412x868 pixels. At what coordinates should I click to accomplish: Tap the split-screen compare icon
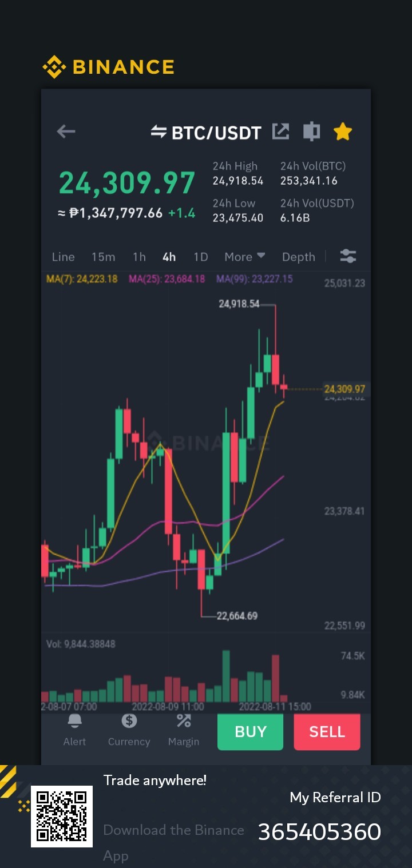[311, 132]
